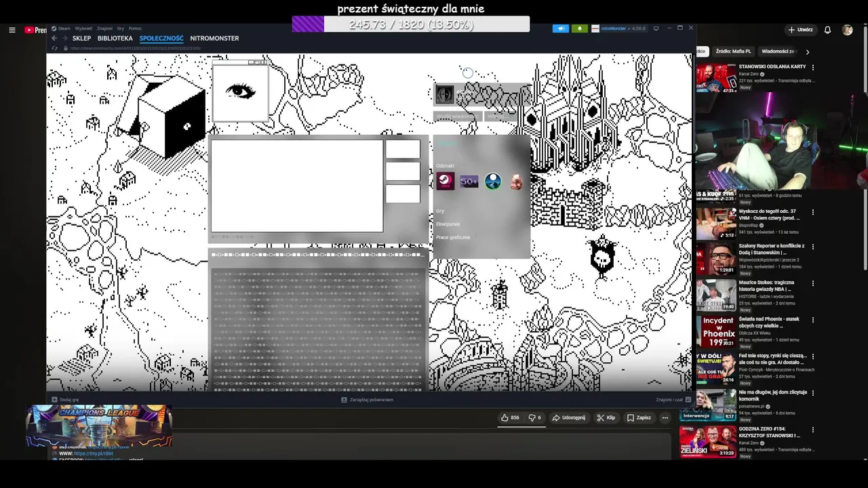Viewport: 868px width, 488px height.
Task: Open options for Wyskocz do tego video
Action: [812, 212]
